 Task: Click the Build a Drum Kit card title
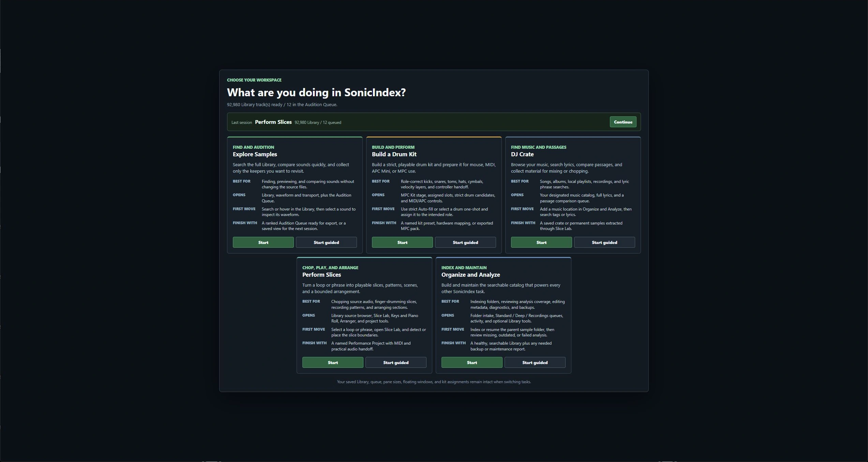[x=394, y=154]
